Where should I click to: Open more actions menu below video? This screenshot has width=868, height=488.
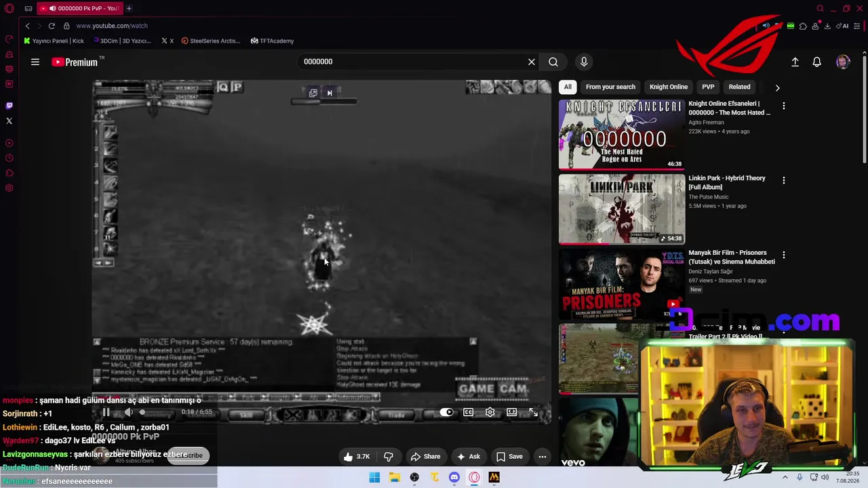click(x=542, y=457)
